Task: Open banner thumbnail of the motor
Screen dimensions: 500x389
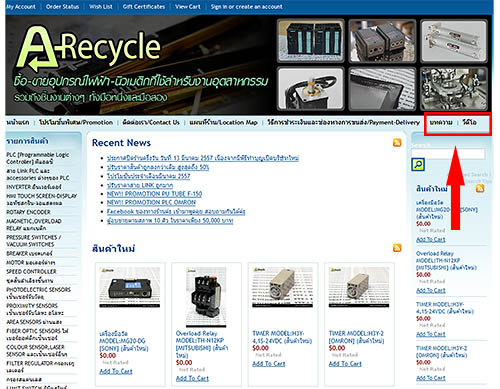Action: [x=311, y=89]
